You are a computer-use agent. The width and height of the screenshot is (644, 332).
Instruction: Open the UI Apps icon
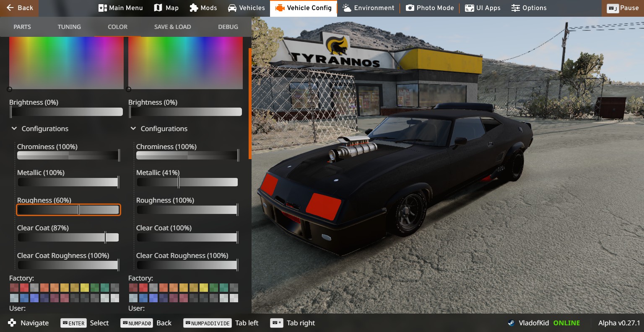click(470, 8)
